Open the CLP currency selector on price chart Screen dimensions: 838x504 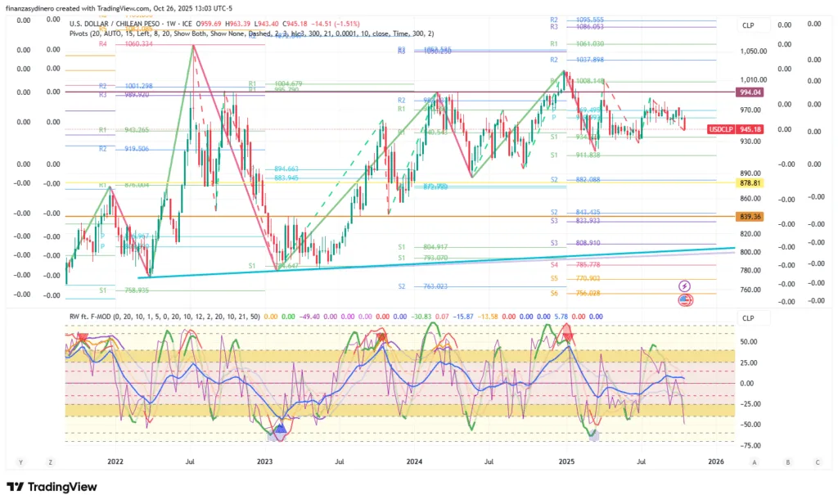747,24
